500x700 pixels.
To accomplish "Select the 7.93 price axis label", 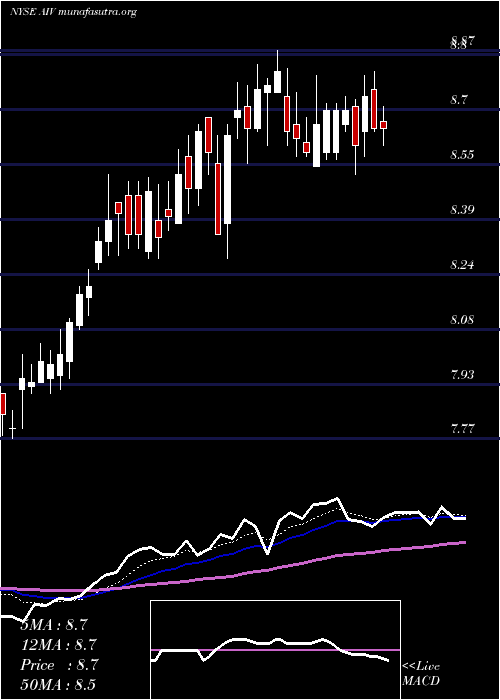I will [x=462, y=374].
